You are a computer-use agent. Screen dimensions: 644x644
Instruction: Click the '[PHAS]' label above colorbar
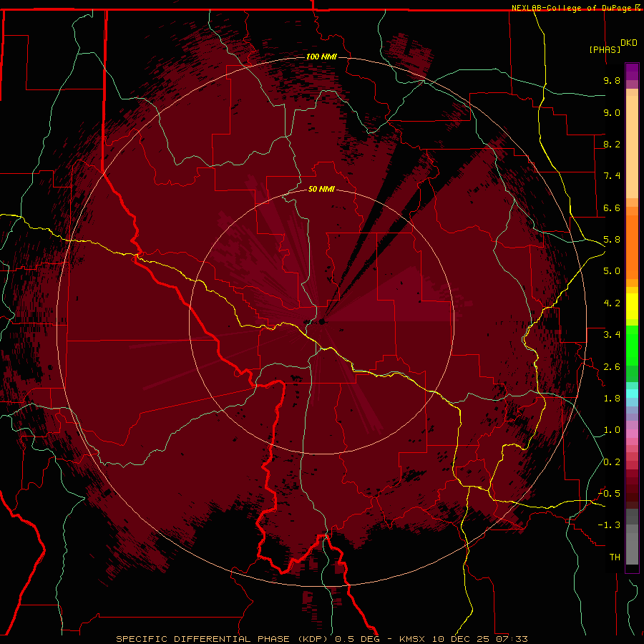tap(605, 50)
